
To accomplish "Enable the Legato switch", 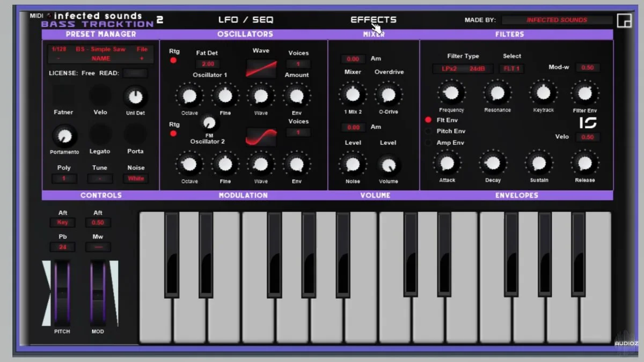I will point(100,134).
